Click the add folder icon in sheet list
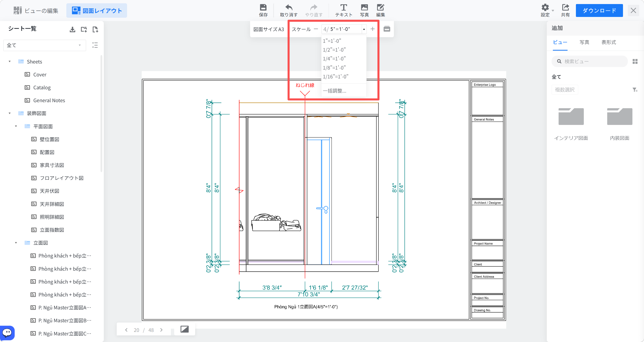644x342 pixels. click(84, 29)
